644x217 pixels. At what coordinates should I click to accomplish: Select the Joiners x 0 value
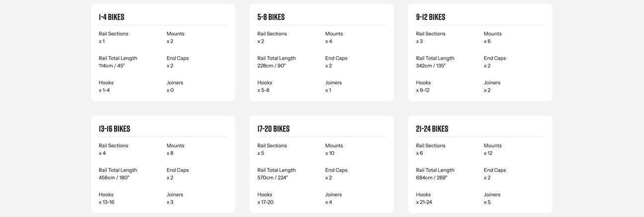(170, 90)
